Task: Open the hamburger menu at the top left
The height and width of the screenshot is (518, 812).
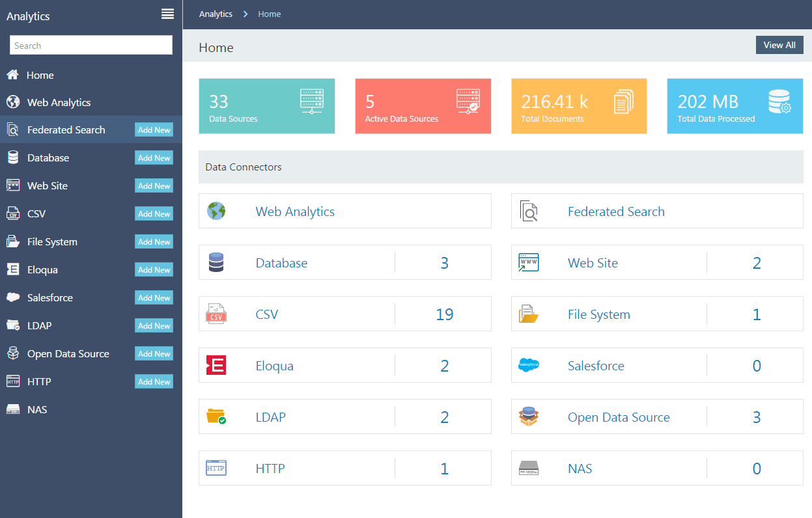Action: point(167,14)
